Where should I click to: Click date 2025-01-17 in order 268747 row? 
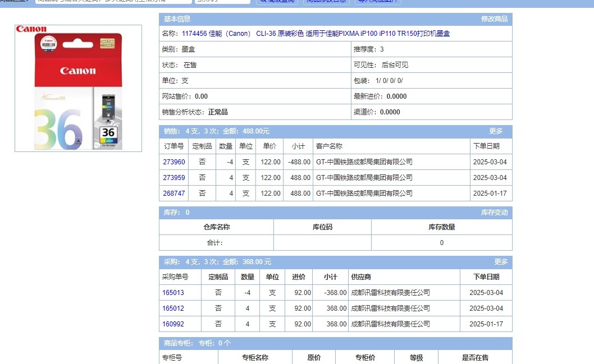click(x=490, y=193)
